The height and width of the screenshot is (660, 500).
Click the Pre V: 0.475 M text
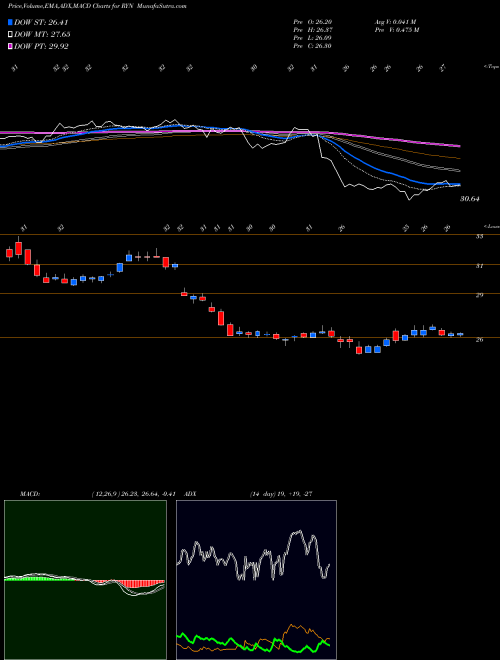[396, 30]
